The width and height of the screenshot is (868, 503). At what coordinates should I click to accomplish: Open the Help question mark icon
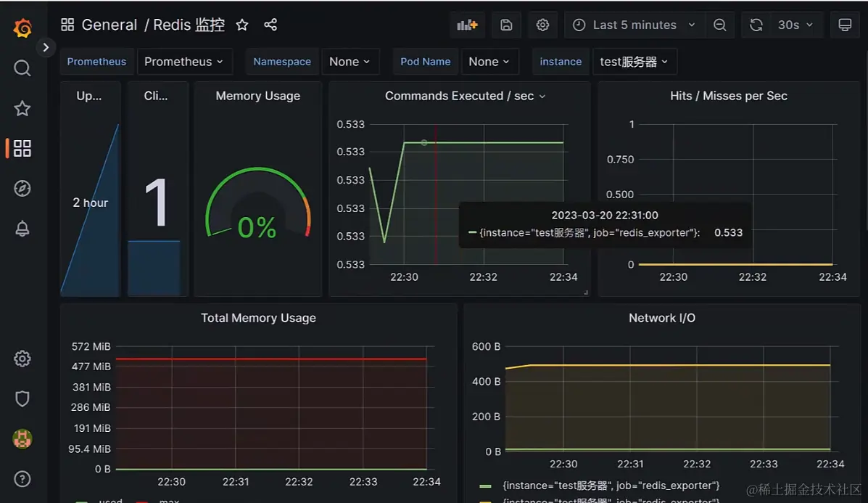22,478
